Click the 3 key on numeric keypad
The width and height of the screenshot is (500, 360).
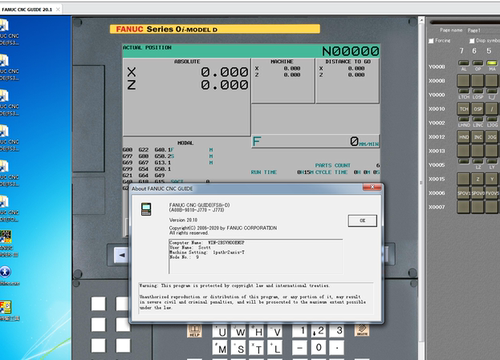pyautogui.click(x=337, y=331)
